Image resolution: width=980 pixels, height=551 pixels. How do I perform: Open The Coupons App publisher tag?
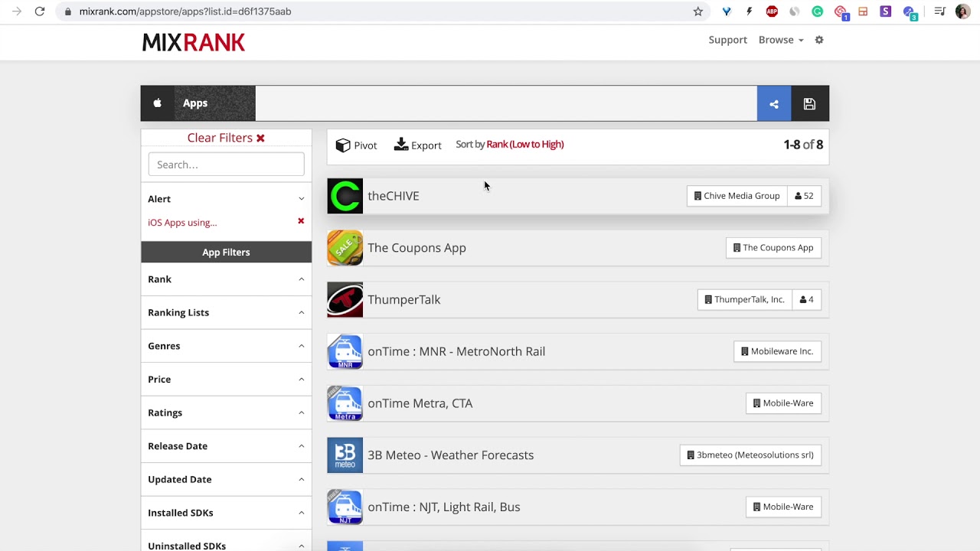[773, 248]
